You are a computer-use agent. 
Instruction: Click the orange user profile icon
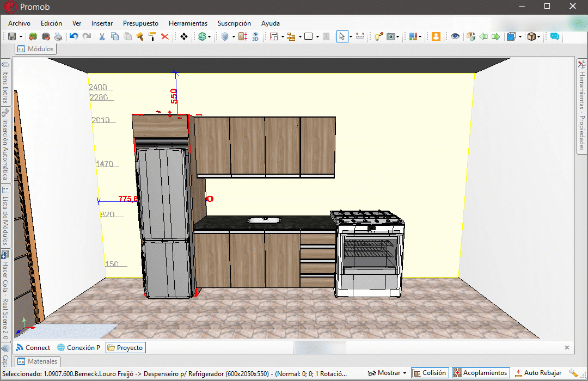(436, 36)
